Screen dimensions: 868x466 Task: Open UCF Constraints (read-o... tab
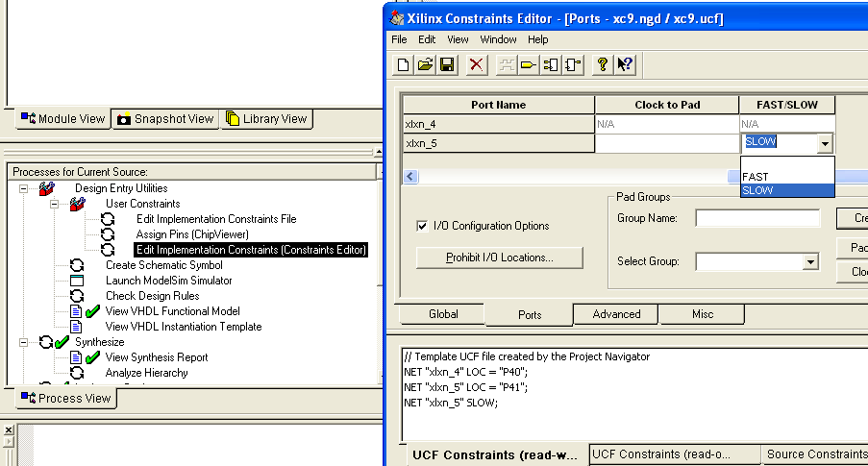675,454
